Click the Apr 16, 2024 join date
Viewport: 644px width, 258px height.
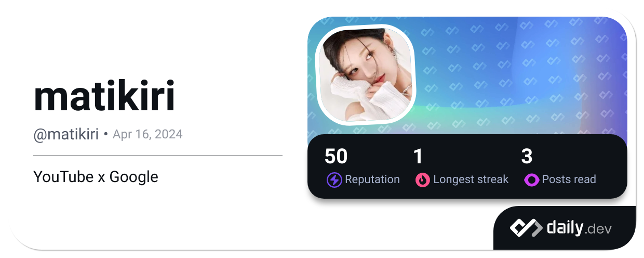point(147,134)
